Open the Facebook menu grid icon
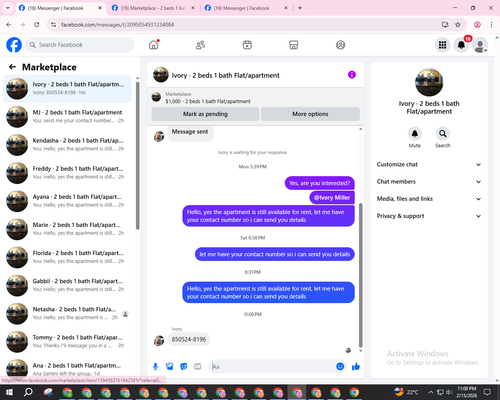Viewport: 500px width, 400px height. point(442,45)
